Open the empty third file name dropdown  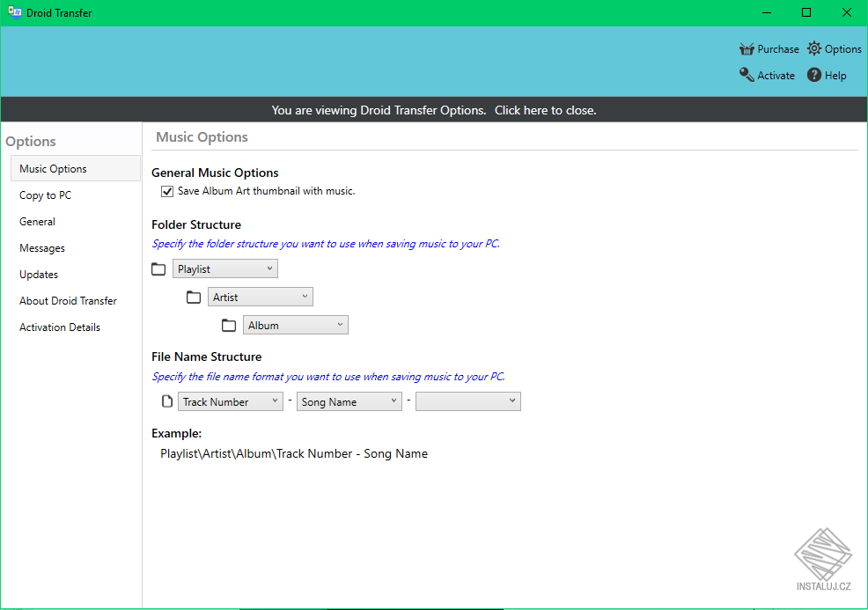click(x=468, y=402)
